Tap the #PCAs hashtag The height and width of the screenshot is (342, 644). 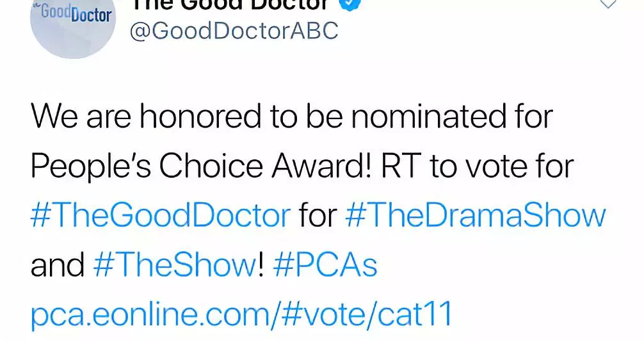[x=325, y=265]
